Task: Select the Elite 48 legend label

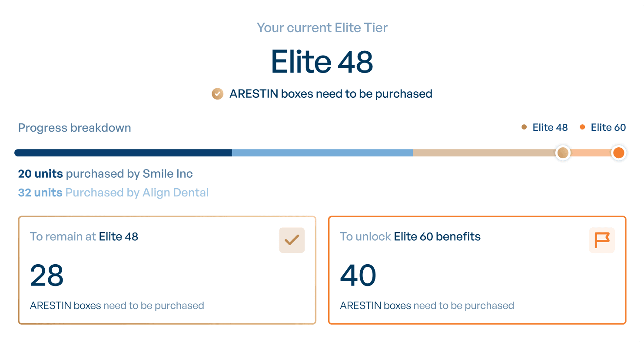Action: [550, 127]
